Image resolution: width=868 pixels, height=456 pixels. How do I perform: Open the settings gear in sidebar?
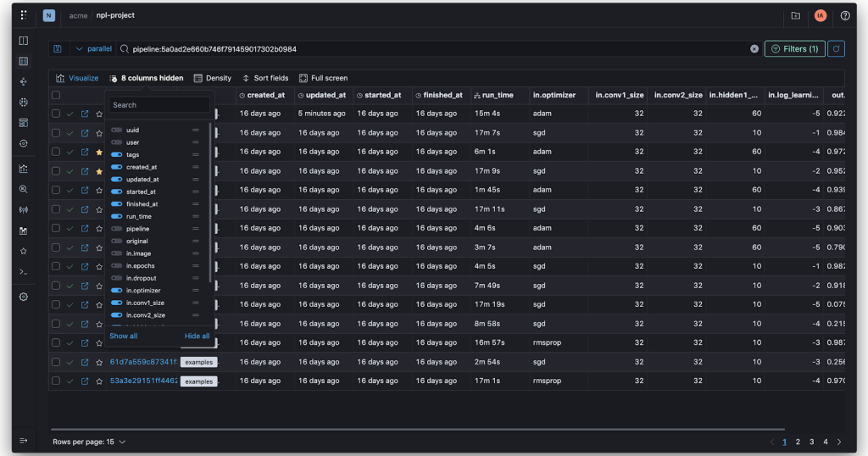(x=23, y=297)
